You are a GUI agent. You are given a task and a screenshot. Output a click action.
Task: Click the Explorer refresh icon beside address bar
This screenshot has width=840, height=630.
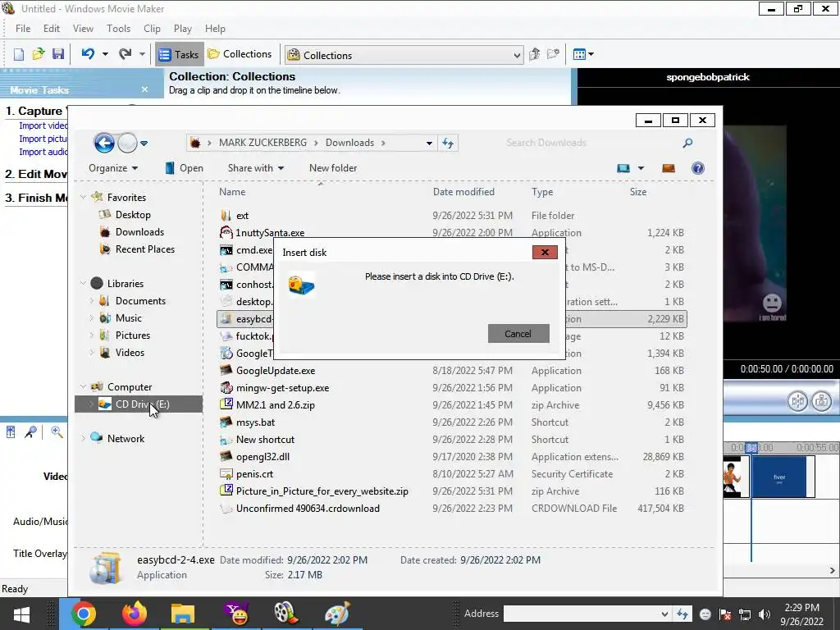click(448, 143)
